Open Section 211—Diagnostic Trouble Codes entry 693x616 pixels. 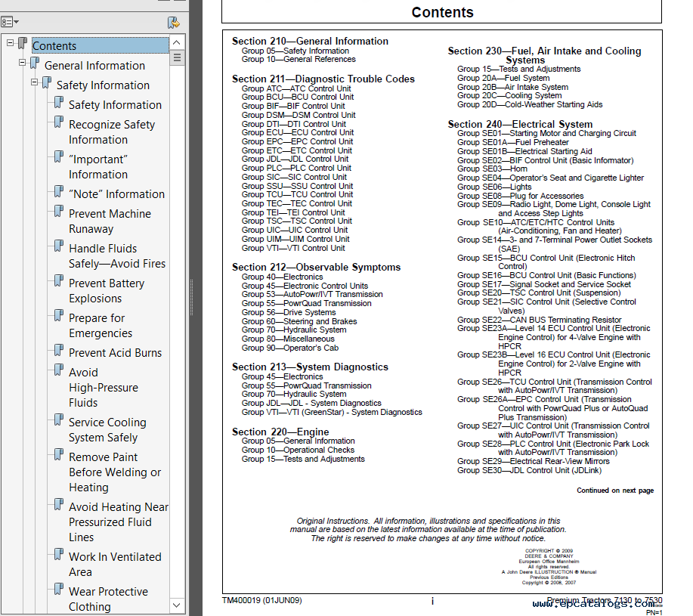(323, 79)
